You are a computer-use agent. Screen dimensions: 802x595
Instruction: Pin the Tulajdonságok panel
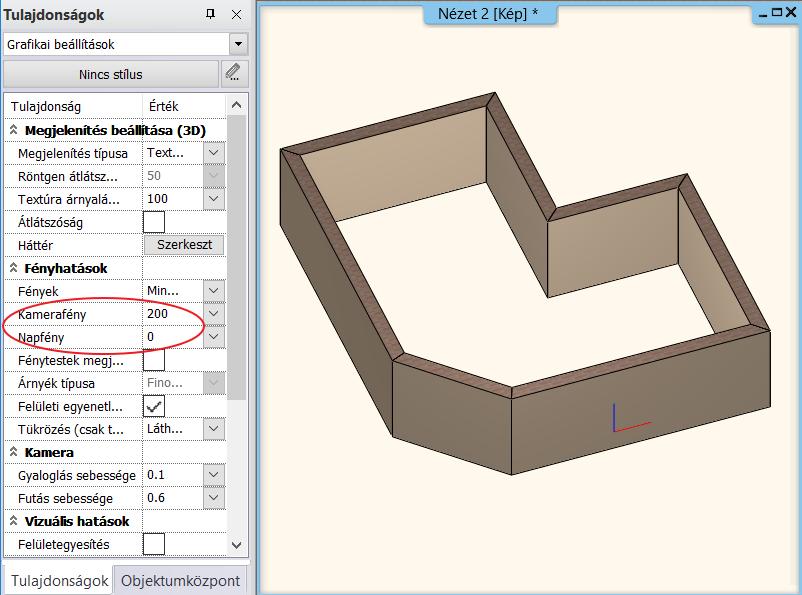[210, 14]
